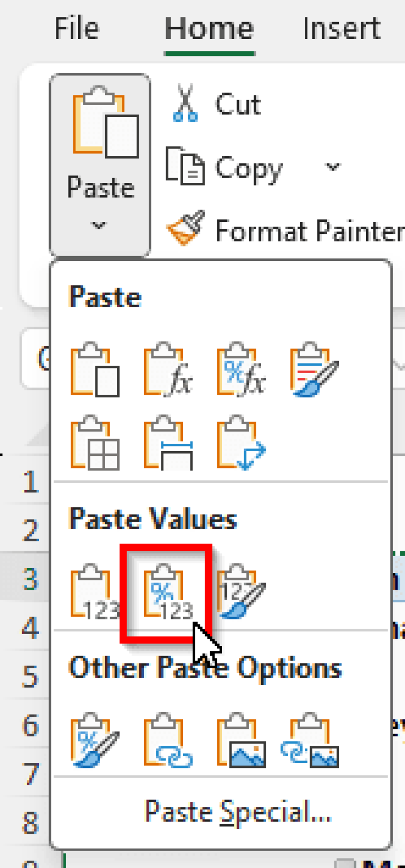Image resolution: width=405 pixels, height=868 pixels.
Task: Select the Transpose paste option
Action: point(241,445)
